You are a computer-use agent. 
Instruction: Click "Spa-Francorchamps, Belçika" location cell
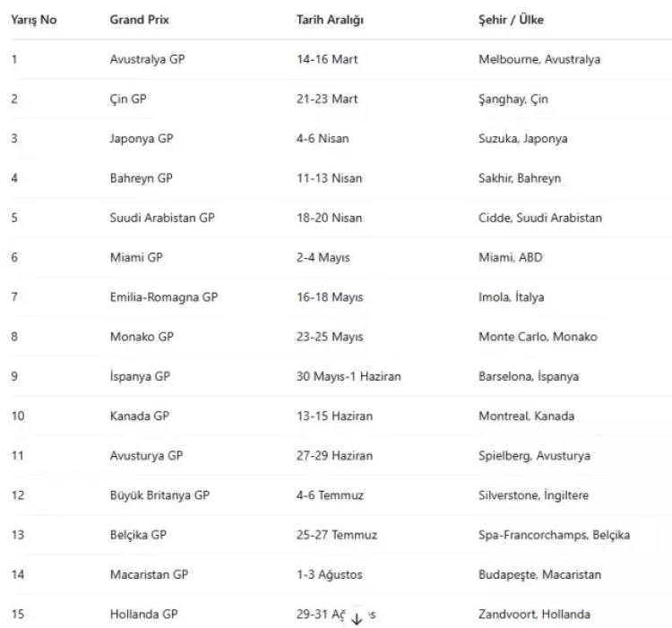(x=554, y=535)
